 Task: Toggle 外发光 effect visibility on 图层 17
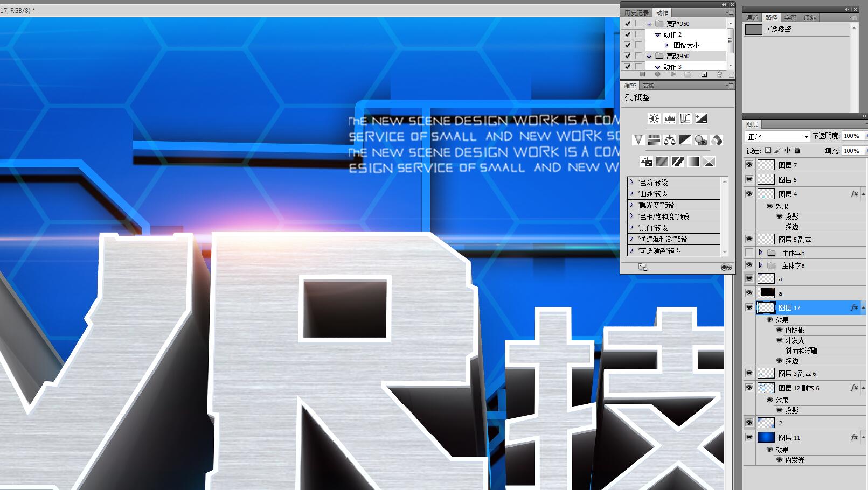(779, 340)
